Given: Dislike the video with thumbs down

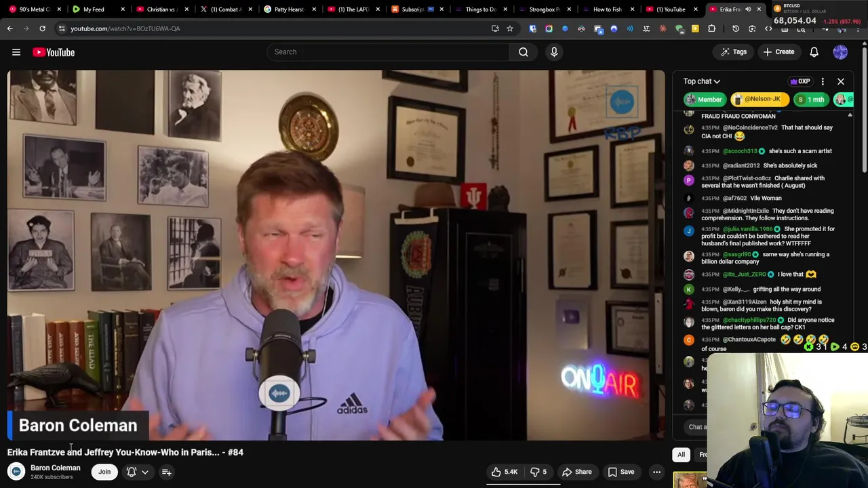Looking at the screenshot, I should (540, 472).
